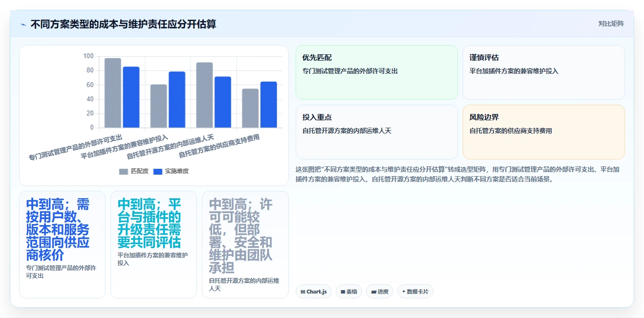The image size is (644, 318).
Task: Click the y-axis value 60
Action: [x=90, y=85]
